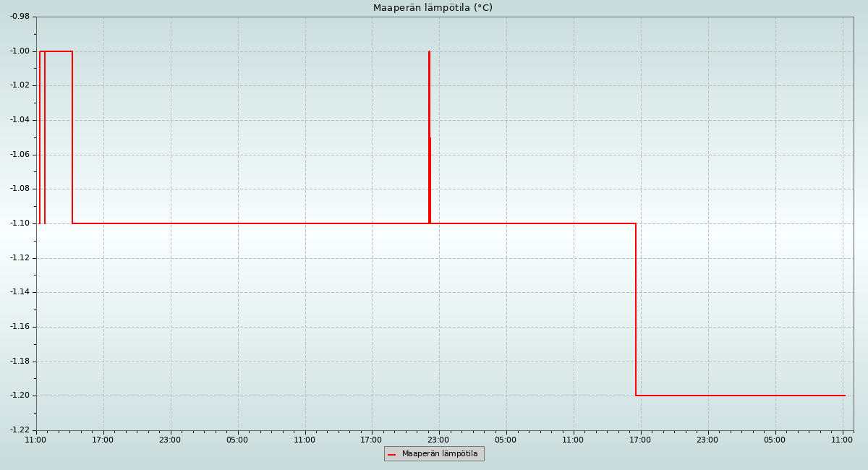The image size is (868, 470).
Task: Select the -1.20 y-axis label
Action: 20,396
